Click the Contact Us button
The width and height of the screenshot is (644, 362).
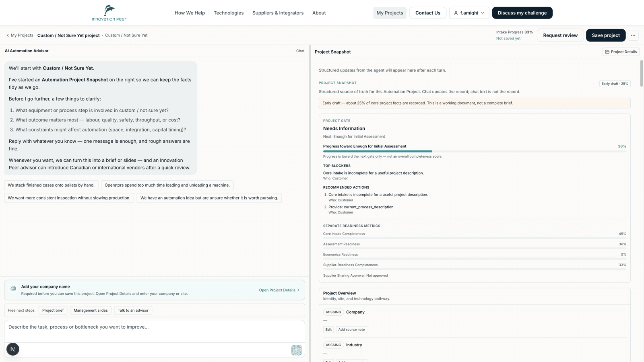pos(427,13)
